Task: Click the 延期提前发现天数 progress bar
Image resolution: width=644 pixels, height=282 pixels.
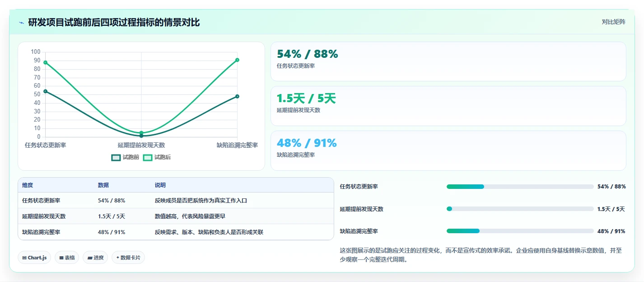Action: 520,209
